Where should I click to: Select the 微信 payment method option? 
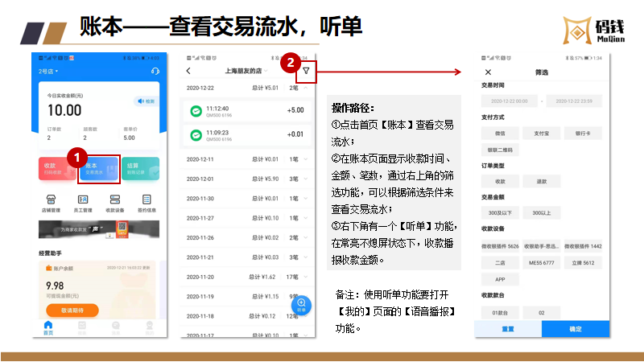[500, 133]
